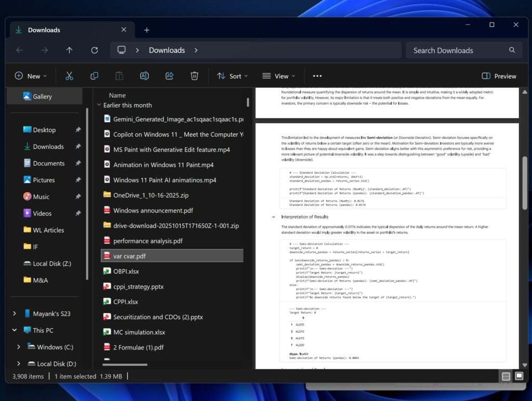
Task: Copy var cvar.pdf with the Copy icon
Action: tap(94, 76)
